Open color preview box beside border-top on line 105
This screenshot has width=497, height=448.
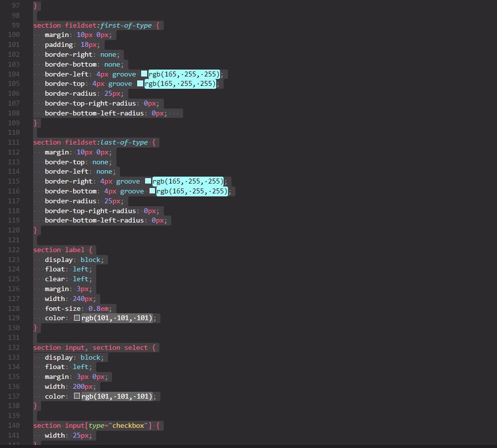[x=141, y=83]
